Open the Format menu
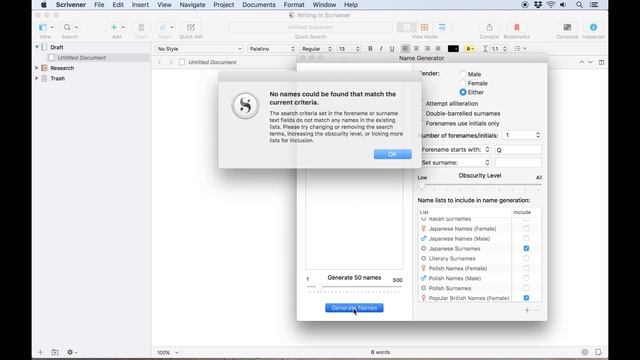Screen dimensions: 640x360 [294, 5]
